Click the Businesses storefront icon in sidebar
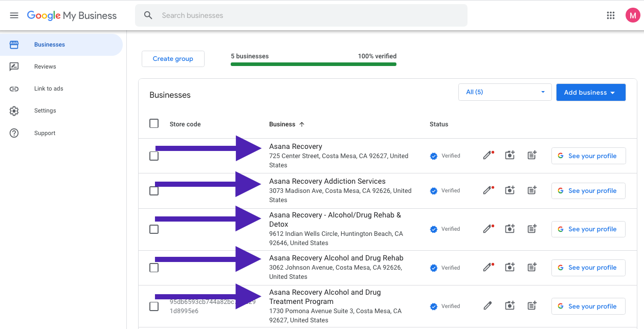The height and width of the screenshot is (329, 644). tap(14, 45)
